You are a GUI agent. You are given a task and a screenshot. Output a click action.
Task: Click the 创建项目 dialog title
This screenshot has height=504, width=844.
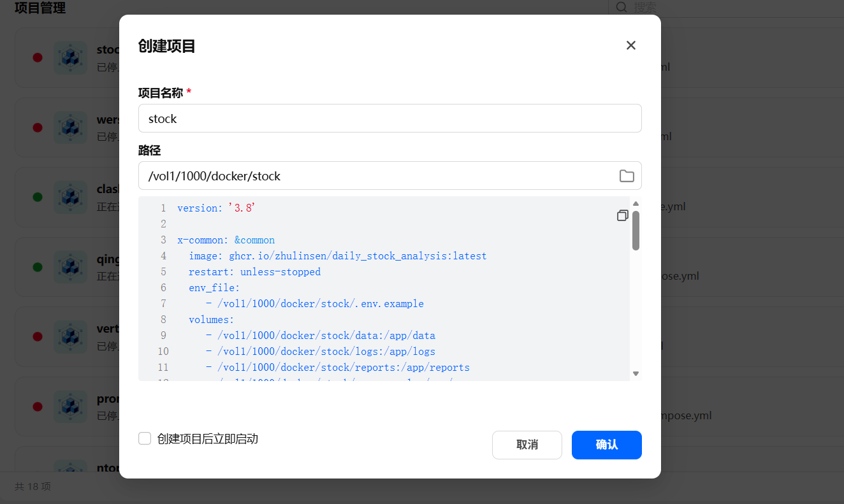[x=167, y=46]
